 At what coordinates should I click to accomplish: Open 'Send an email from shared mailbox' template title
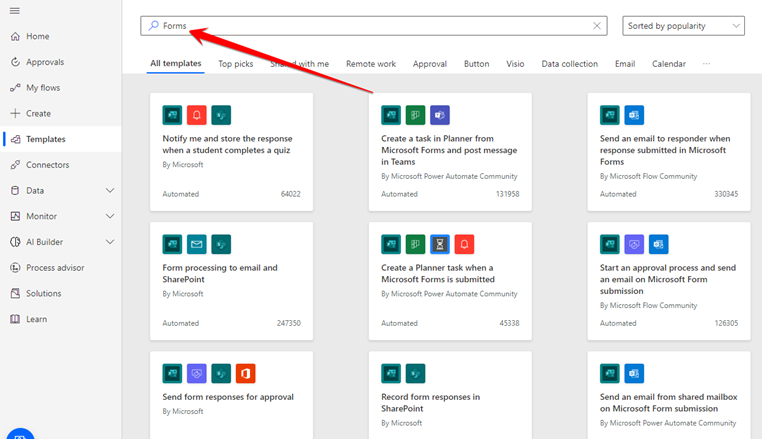tap(668, 403)
